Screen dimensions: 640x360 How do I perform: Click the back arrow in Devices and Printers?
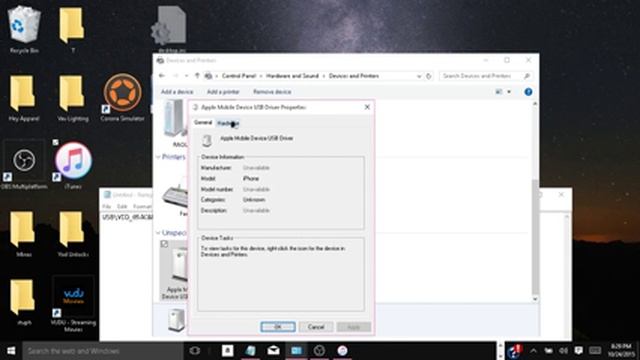pyautogui.click(x=162, y=76)
